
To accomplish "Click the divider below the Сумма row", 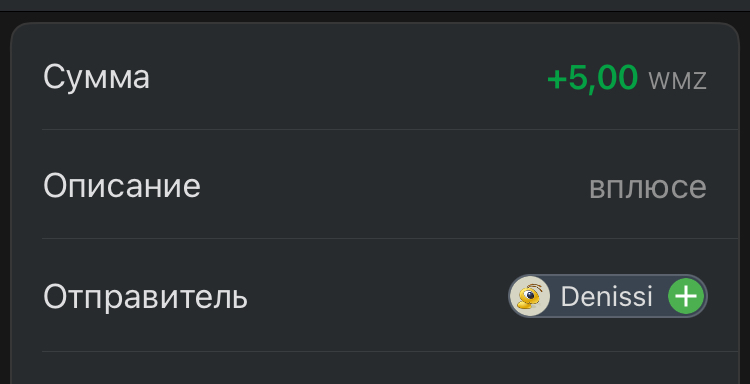I will pyautogui.click(x=390, y=129).
